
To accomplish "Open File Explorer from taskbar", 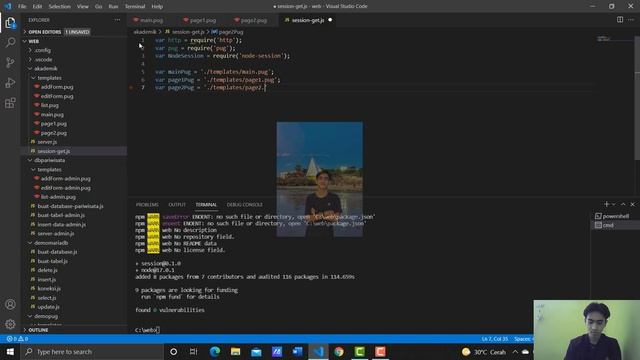I will tap(236, 351).
